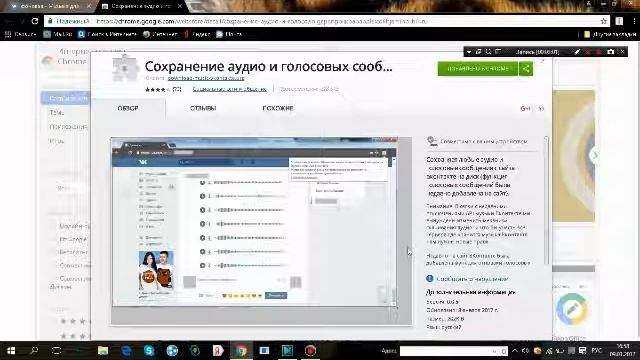Screen dimensions: 640x360
Task: Open the Mail.Ru bookmark
Action: click(x=58, y=34)
